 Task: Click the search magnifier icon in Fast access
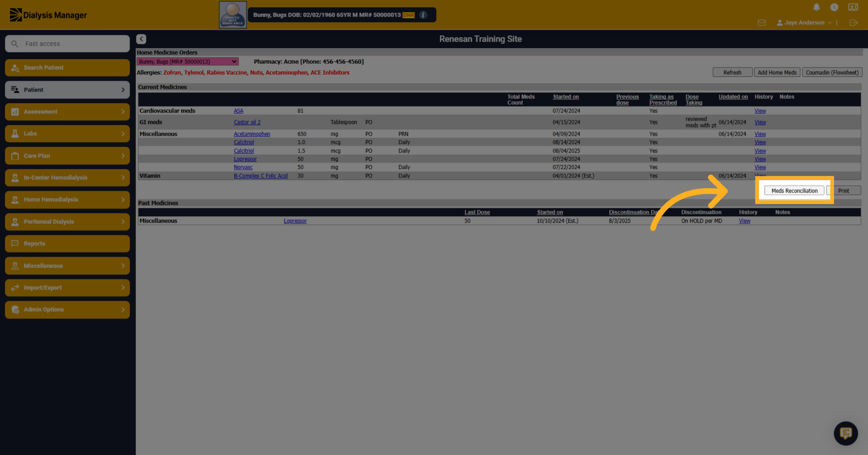[x=14, y=44]
